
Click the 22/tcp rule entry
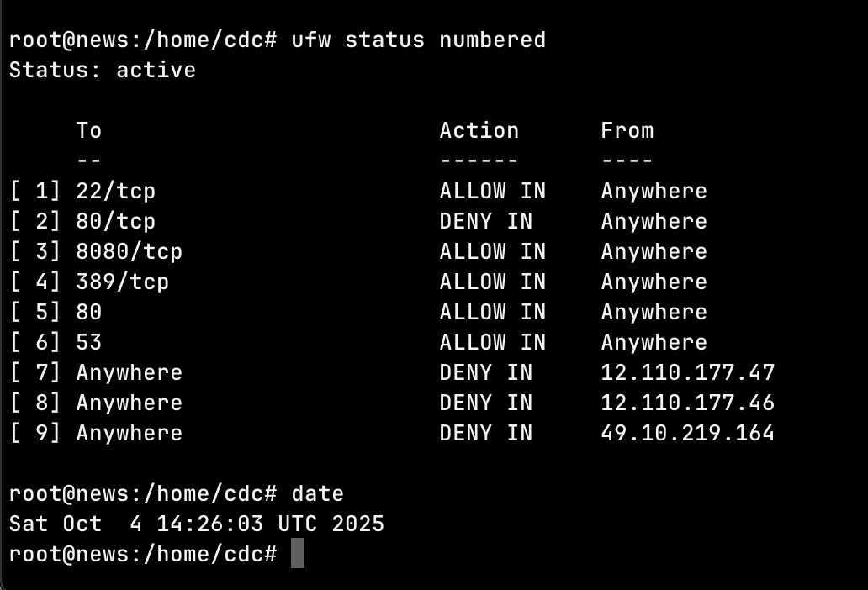(115, 191)
